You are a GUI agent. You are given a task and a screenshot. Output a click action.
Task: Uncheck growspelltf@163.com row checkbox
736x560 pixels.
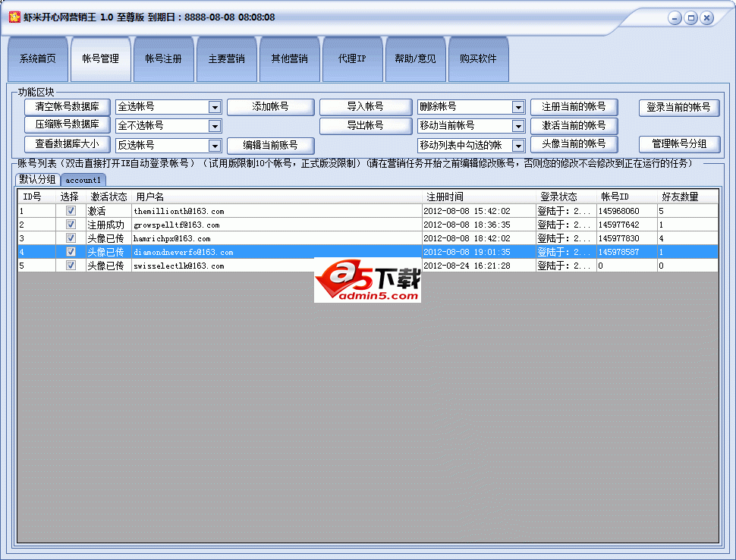click(71, 225)
